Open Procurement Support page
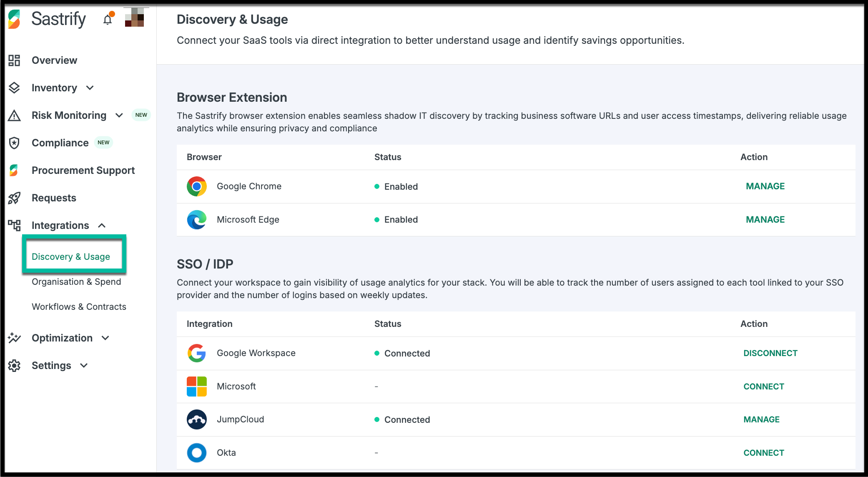This screenshot has width=868, height=477. tap(83, 171)
